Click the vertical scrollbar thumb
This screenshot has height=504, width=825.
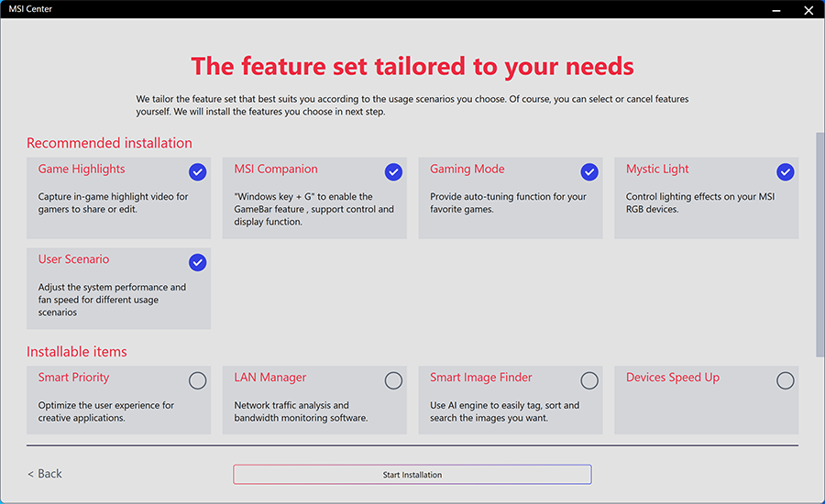pos(819,245)
